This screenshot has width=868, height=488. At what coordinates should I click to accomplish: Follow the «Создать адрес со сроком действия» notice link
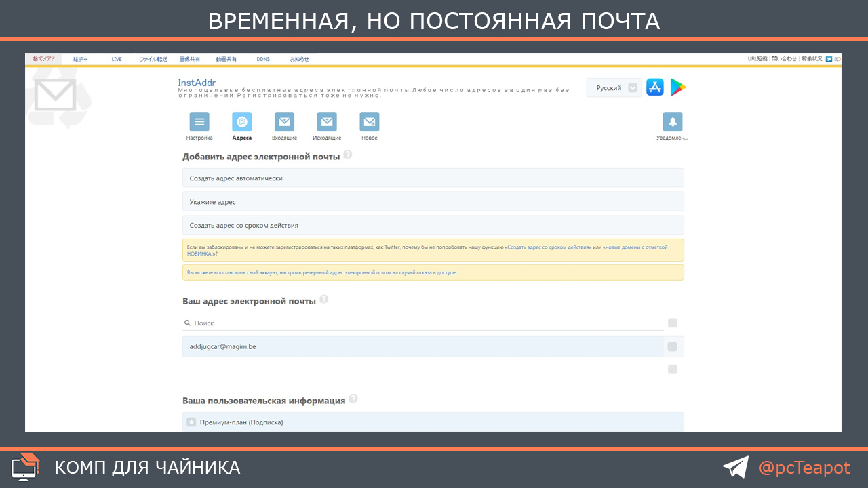point(549,247)
